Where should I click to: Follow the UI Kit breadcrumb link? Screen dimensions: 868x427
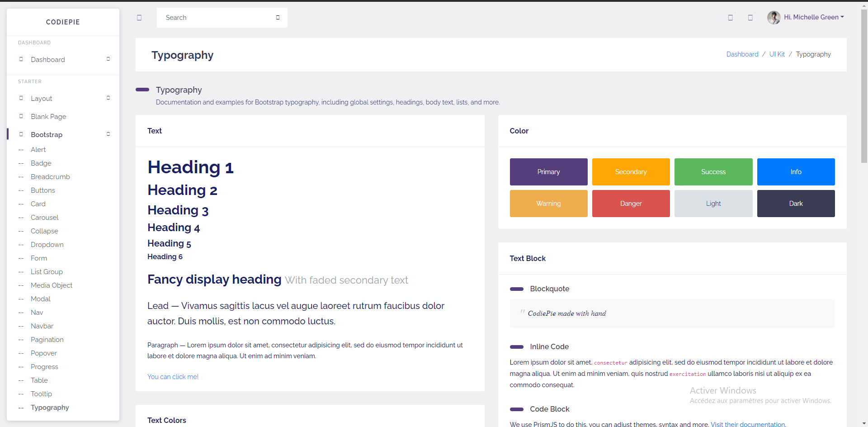click(777, 54)
